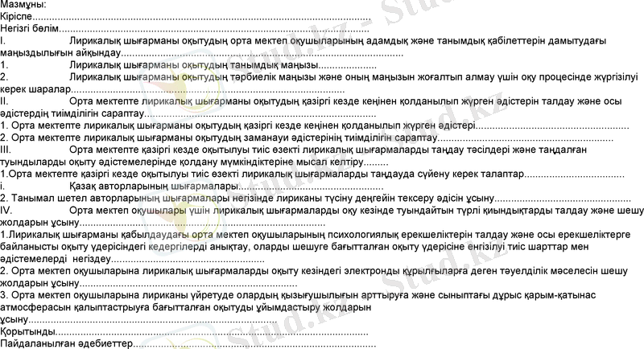This screenshot has height=349, width=644.
Task: Click line 'психологиялық ерекшеліктерін талдау'
Action: pos(316,234)
